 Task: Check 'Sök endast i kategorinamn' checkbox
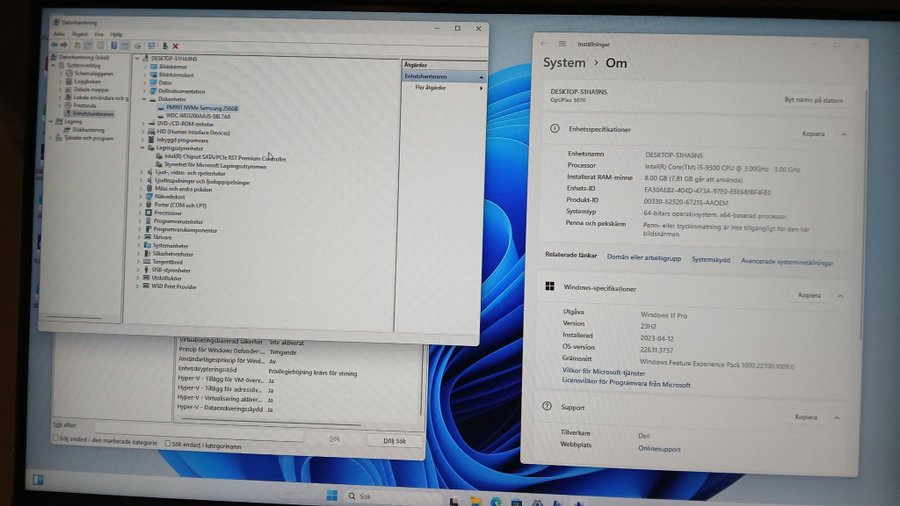(x=165, y=444)
